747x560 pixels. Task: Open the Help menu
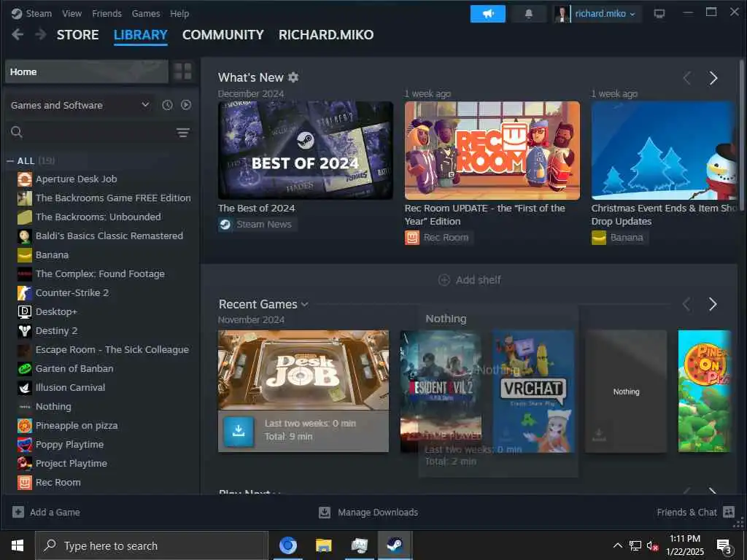point(179,13)
